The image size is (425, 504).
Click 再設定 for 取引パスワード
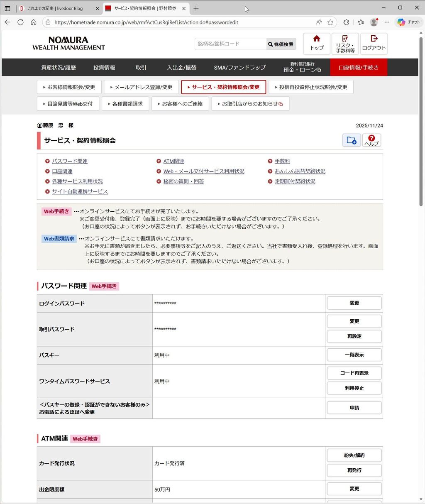(354, 336)
